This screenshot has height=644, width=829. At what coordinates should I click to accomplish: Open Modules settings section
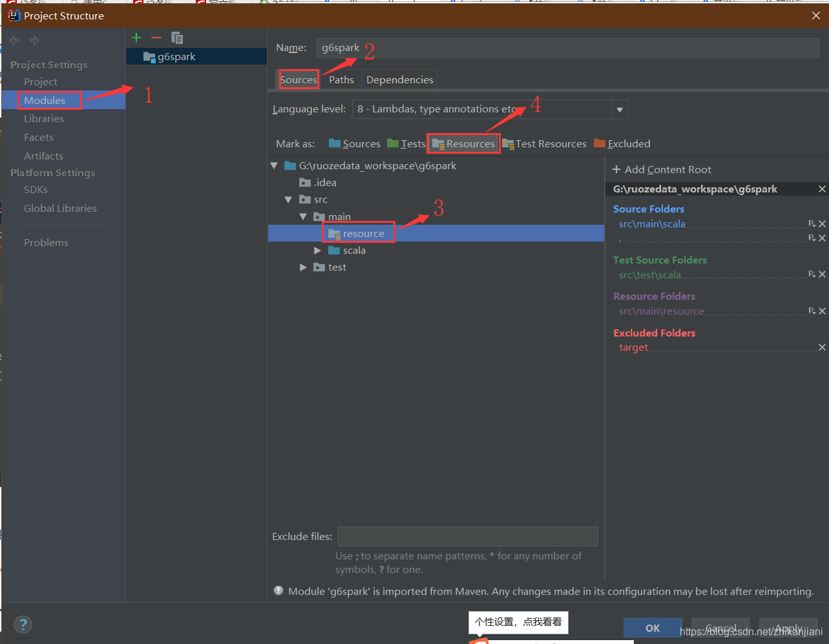coord(45,100)
